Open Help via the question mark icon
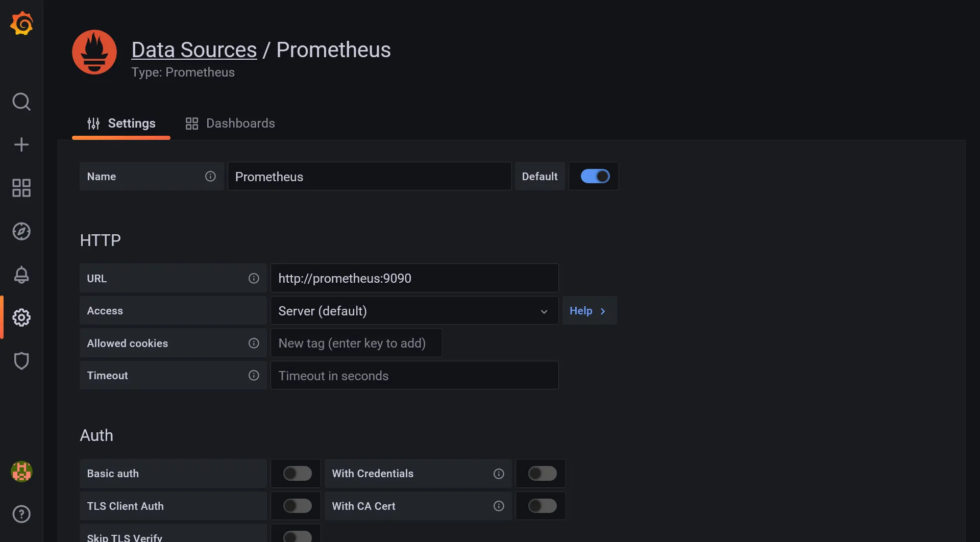This screenshot has height=542, width=980. pos(21,514)
